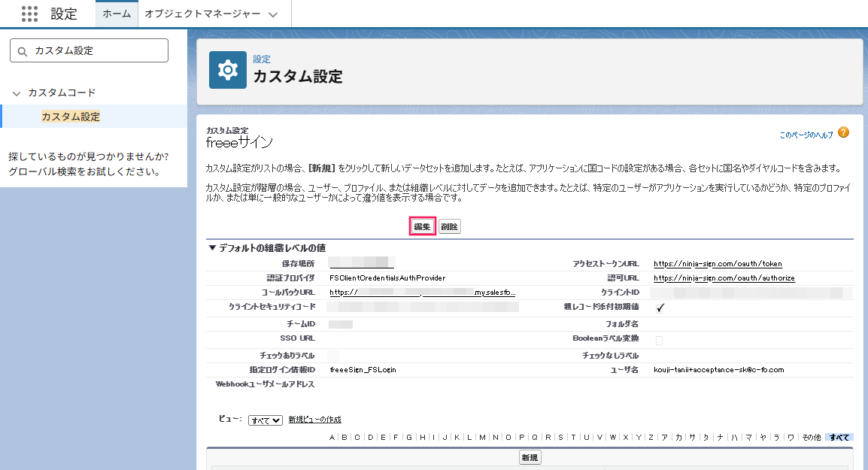Viewport: 868px width, 470px height.
Task: Select カスタム設定 in sidebar tree
Action: 71,117
